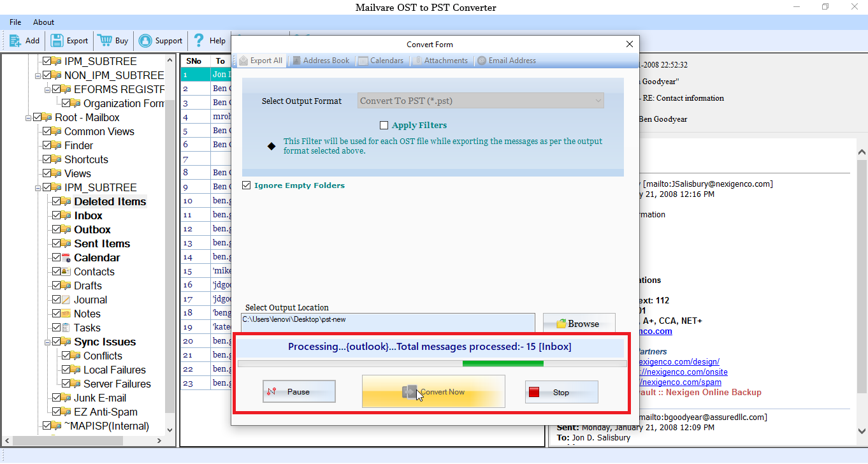868x464 pixels.
Task: Click the Outbox folder icon
Action: tap(66, 229)
